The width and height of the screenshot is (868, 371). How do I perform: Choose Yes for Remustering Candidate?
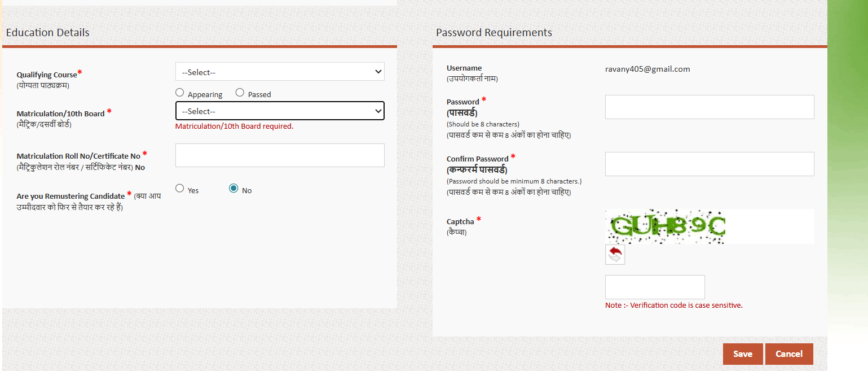180,189
